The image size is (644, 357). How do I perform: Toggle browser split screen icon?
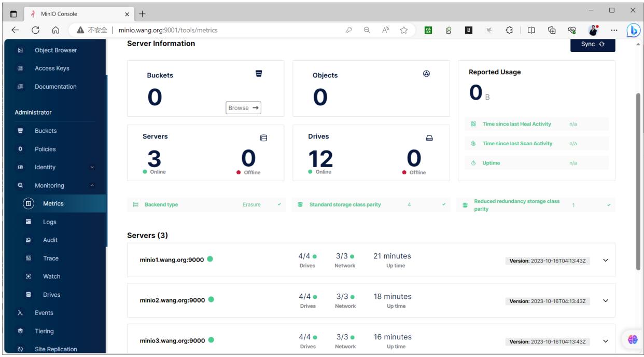[531, 30]
